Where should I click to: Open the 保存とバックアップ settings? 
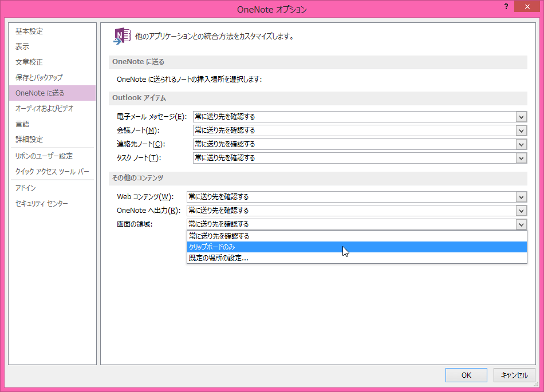pos(52,77)
